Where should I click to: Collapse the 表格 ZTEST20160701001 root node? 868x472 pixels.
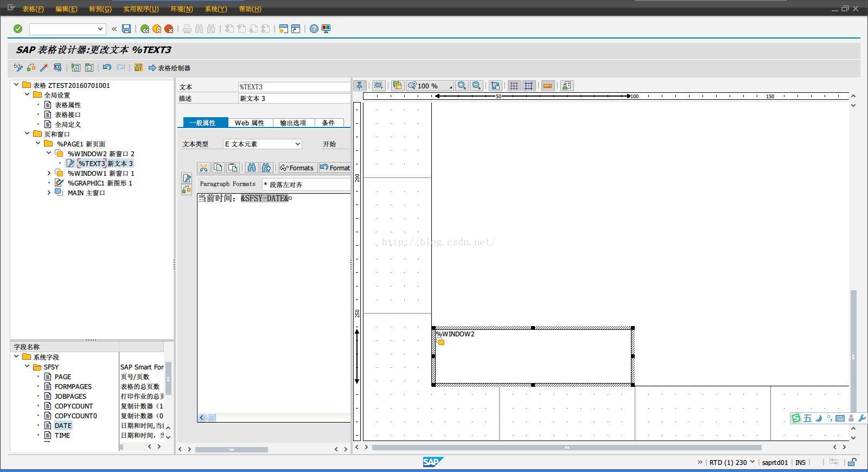pos(16,85)
